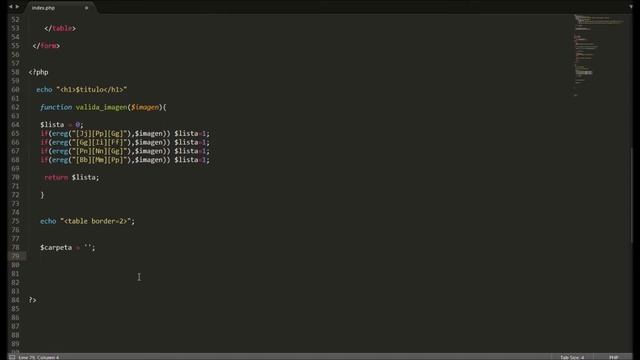This screenshot has width=640, height=360.
Task: Click the highlighted line number 79
Action: click(x=15, y=256)
